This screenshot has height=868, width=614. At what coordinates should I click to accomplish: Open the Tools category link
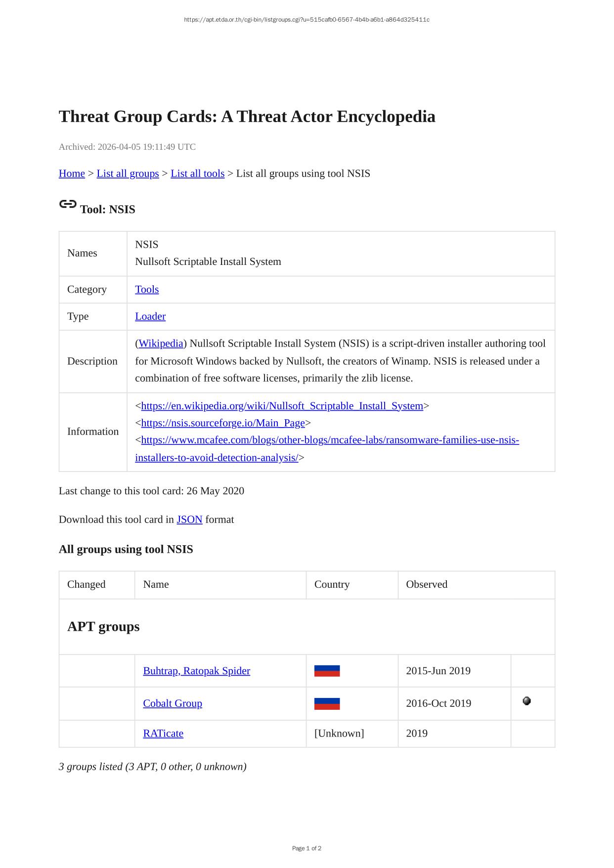[147, 289]
